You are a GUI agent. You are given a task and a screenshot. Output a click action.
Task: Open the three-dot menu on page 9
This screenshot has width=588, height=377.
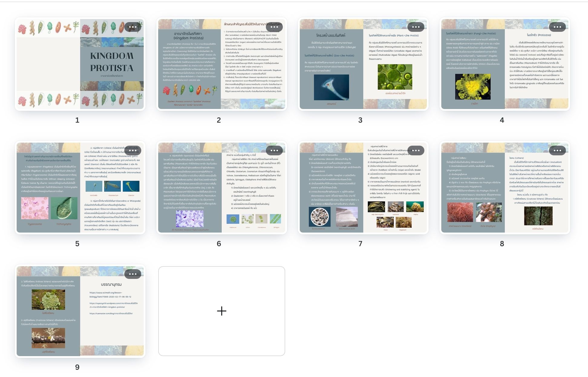coord(132,274)
